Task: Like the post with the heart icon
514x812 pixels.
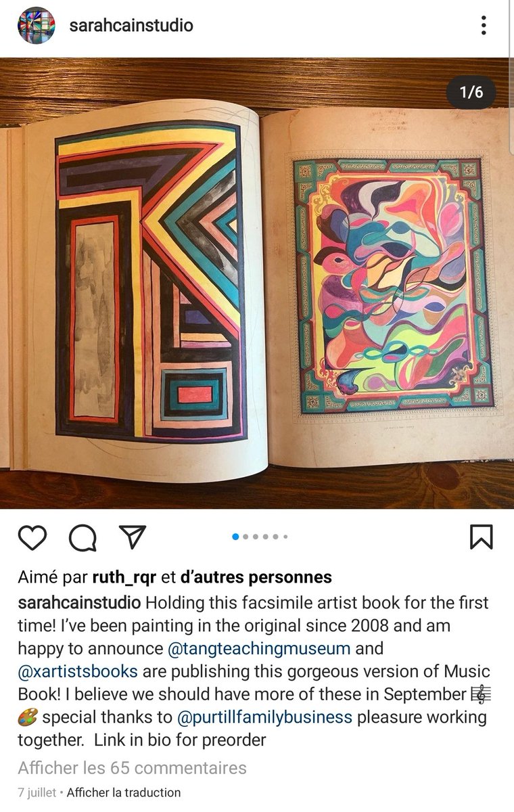Action: (x=32, y=537)
